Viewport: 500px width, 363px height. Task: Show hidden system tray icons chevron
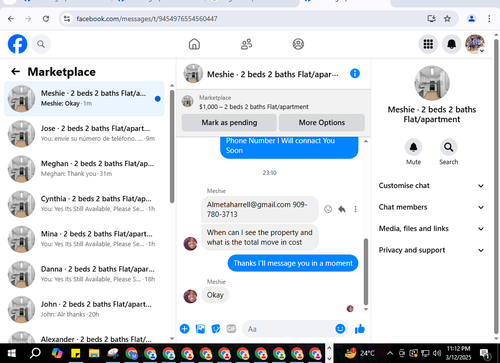pos(390,353)
